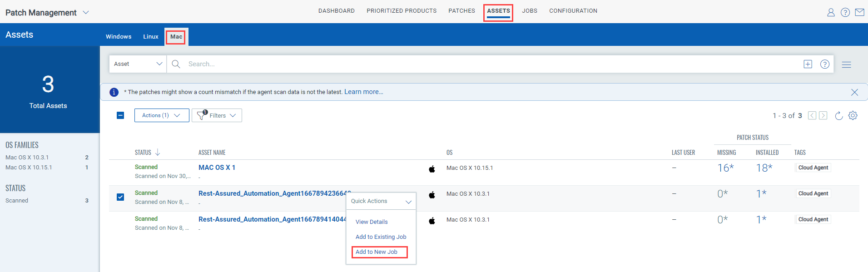868x272 pixels.
Task: Uncheck the Rest-Assured_Automation_Agent166789423664 row checkbox
Action: (120, 197)
